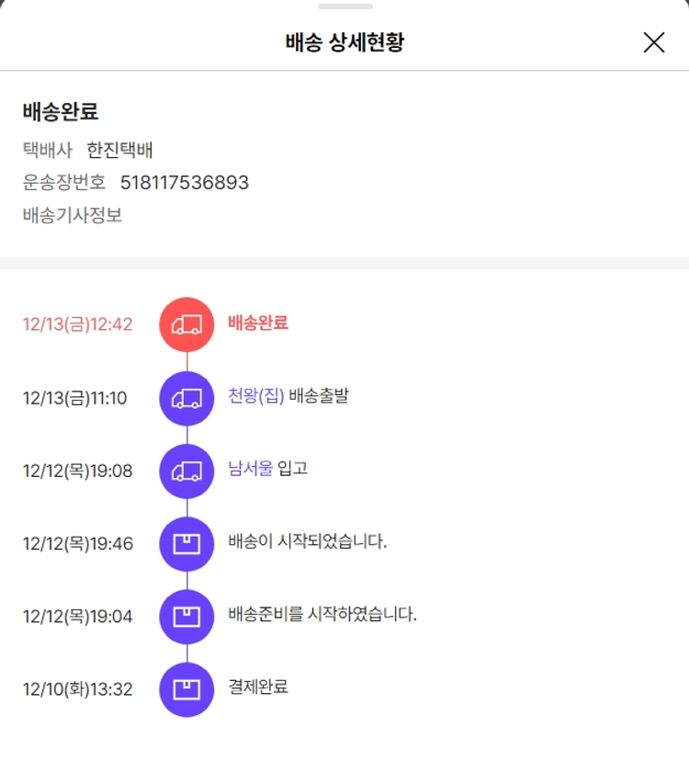The height and width of the screenshot is (784, 689).
Task: Open the 남서울 terminal link
Action: (250, 469)
